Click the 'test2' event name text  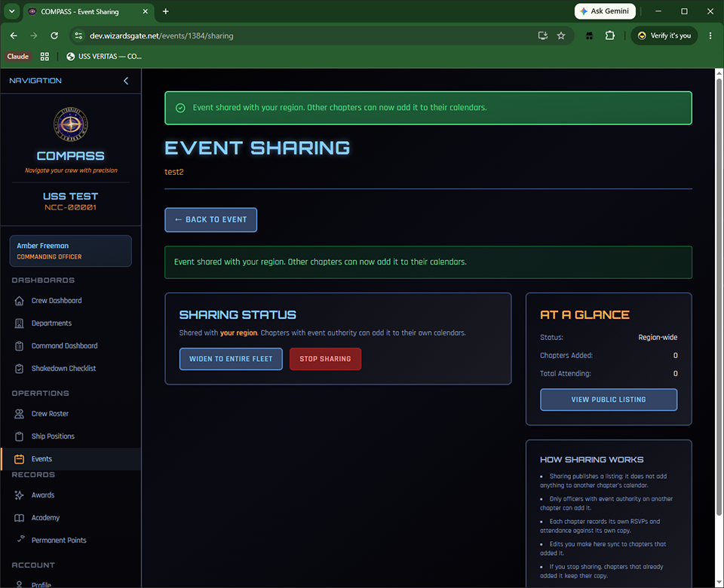tap(174, 172)
